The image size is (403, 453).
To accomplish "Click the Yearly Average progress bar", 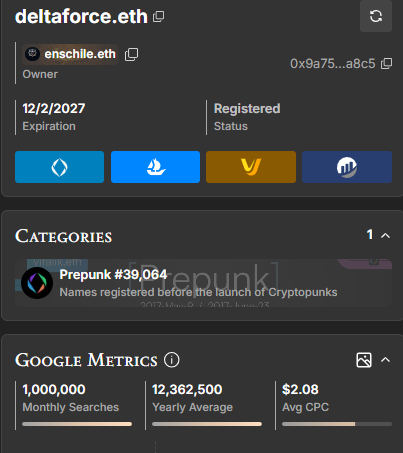I will [207, 424].
